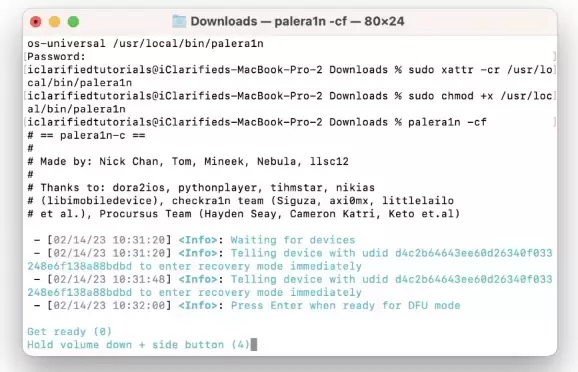Click the timestamp '[02/14/23 10:31:48]'

pyautogui.click(x=109, y=279)
